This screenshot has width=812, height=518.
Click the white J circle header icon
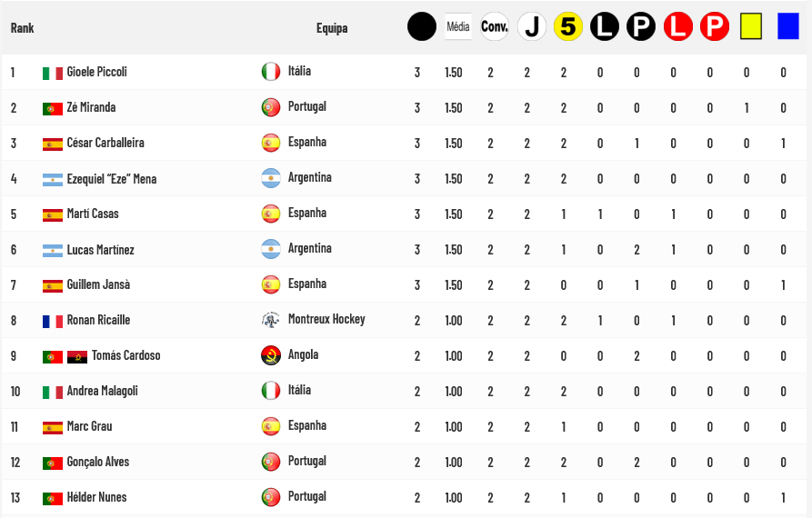tap(532, 26)
